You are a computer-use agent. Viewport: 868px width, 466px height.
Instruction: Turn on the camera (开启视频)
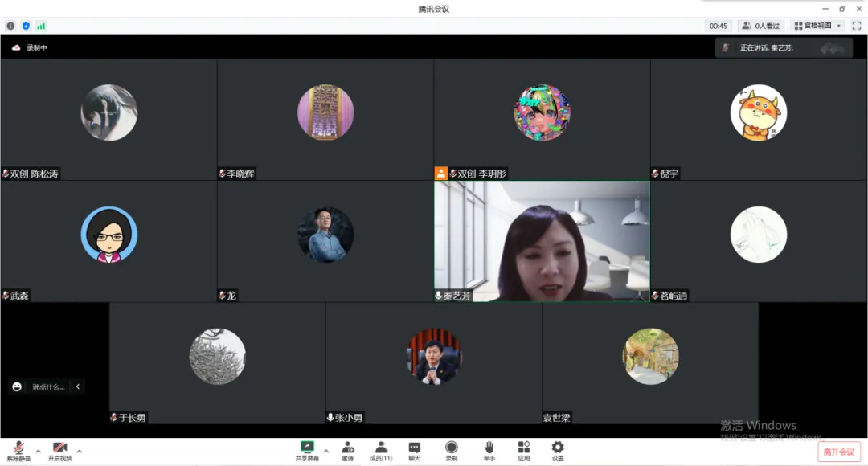tap(59, 450)
